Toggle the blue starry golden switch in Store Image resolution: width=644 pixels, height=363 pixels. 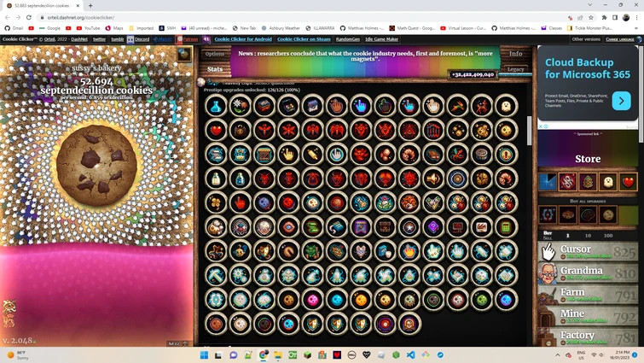[x=548, y=182]
